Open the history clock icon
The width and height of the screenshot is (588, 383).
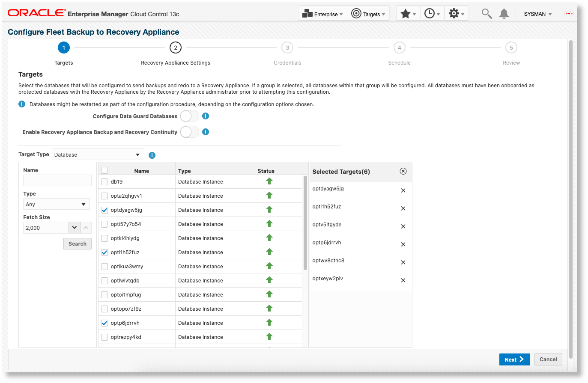[x=430, y=13]
